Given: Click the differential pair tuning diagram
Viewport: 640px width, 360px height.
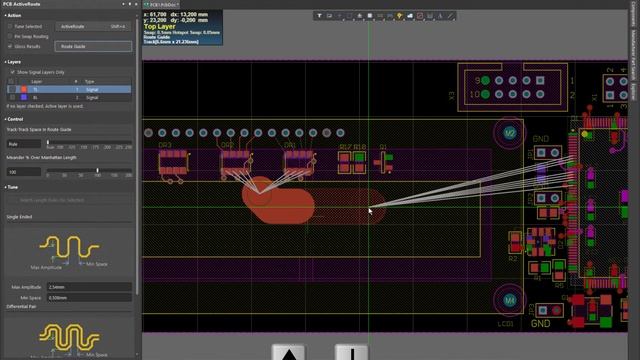Looking at the screenshot, I should point(69,340).
